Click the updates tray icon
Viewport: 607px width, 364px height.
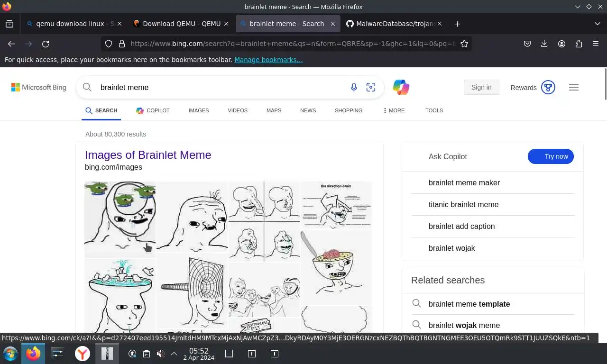(132, 354)
